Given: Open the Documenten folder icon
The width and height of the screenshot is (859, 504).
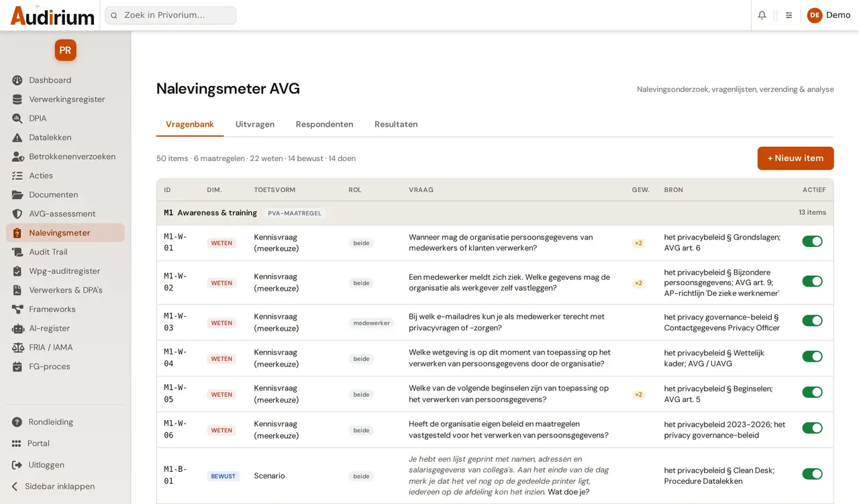Looking at the screenshot, I should click(17, 195).
